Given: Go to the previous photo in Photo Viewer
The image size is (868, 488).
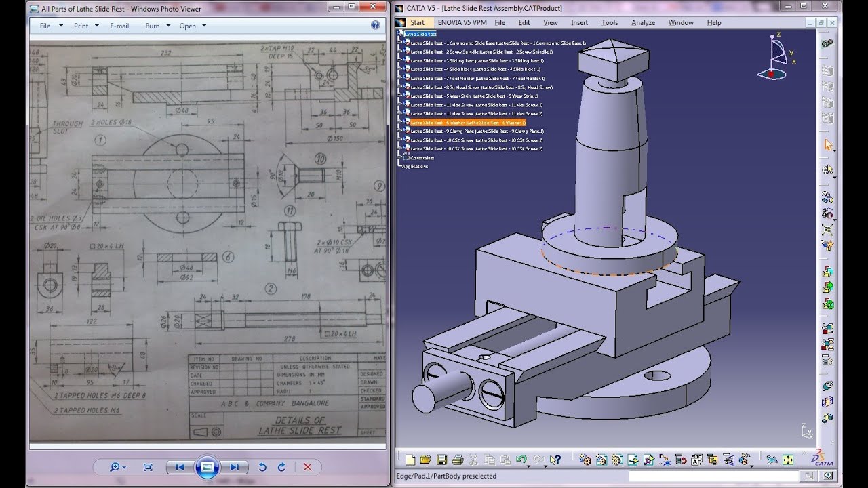Looking at the screenshot, I should 180,467.
